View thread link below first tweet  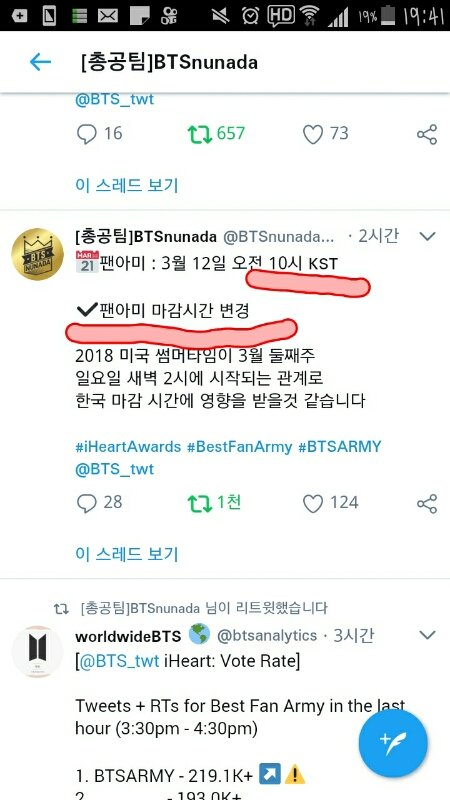[127, 185]
